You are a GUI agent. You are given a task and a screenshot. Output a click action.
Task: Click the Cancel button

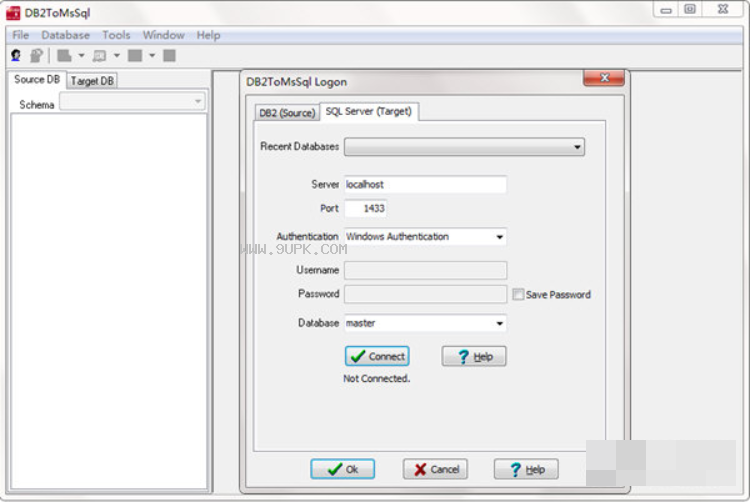click(436, 469)
